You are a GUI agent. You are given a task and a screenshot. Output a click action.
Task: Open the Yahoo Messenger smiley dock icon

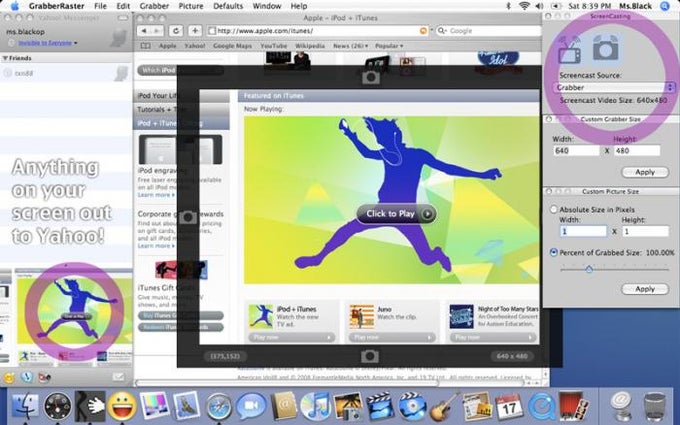pyautogui.click(x=122, y=406)
